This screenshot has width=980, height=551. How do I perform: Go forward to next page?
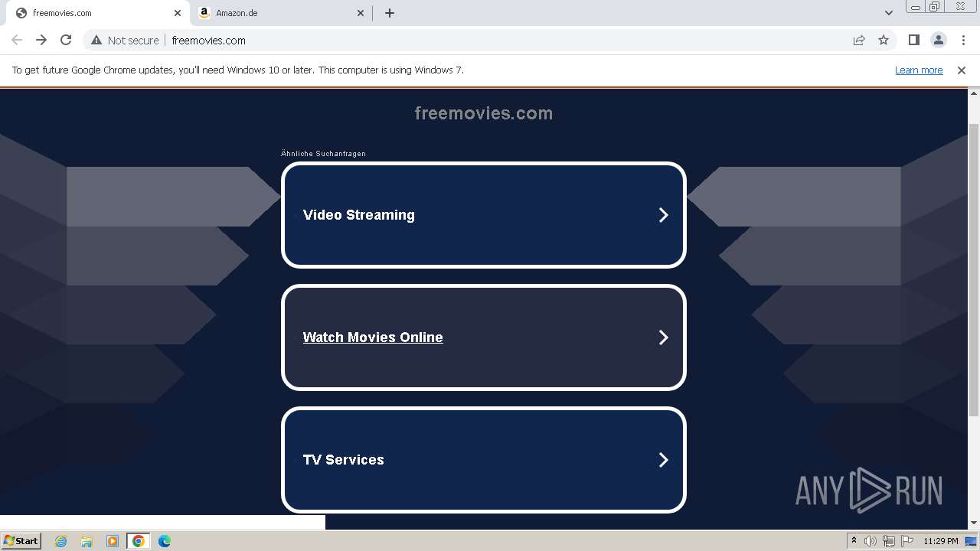[41, 41]
